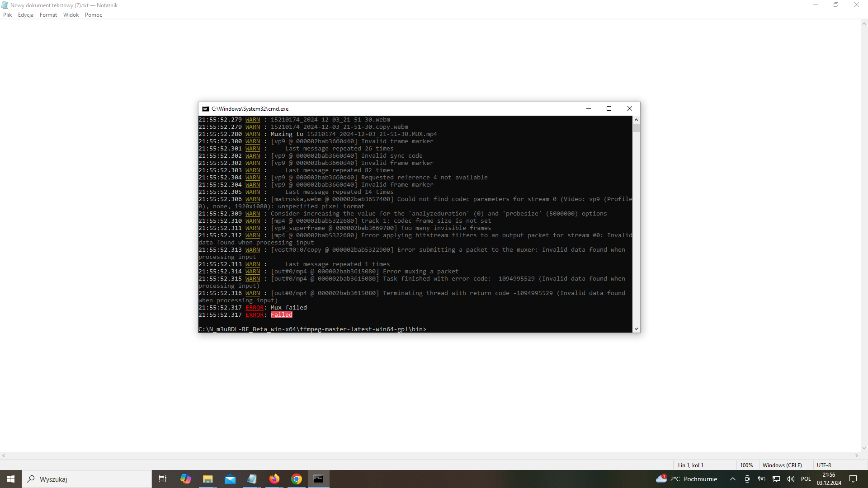The image size is (868, 488).
Task: Open the Format menu
Action: tap(48, 15)
